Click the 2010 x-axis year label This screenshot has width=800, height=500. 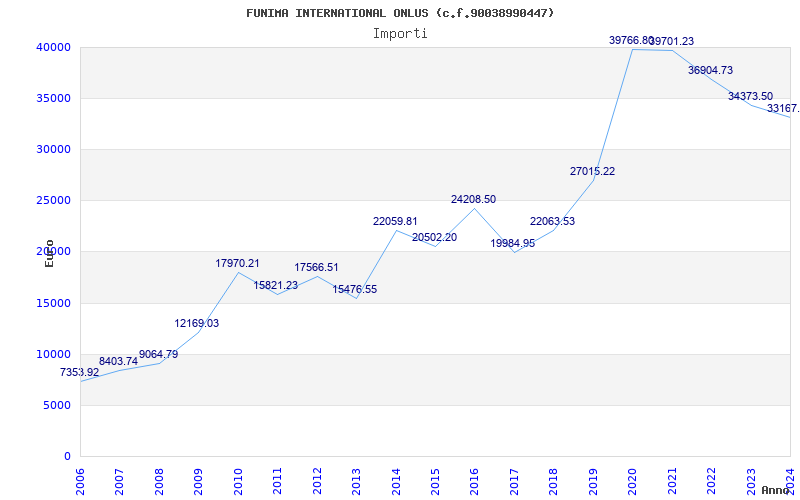(238, 481)
